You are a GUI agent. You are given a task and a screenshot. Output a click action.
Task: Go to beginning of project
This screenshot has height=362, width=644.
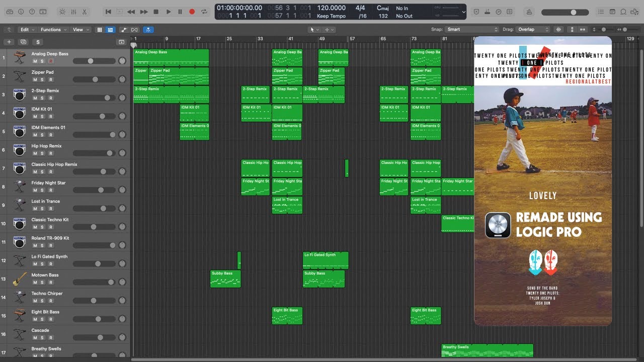pyautogui.click(x=108, y=12)
